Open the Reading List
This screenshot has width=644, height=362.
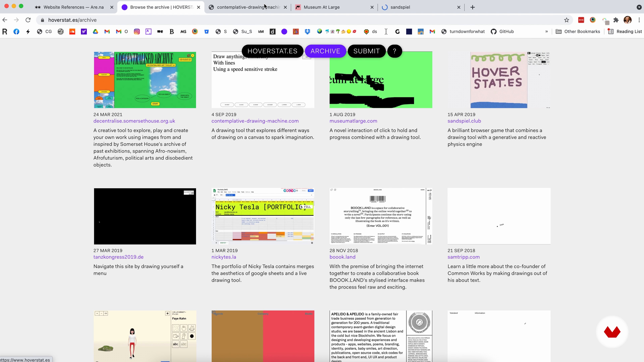click(625, 32)
